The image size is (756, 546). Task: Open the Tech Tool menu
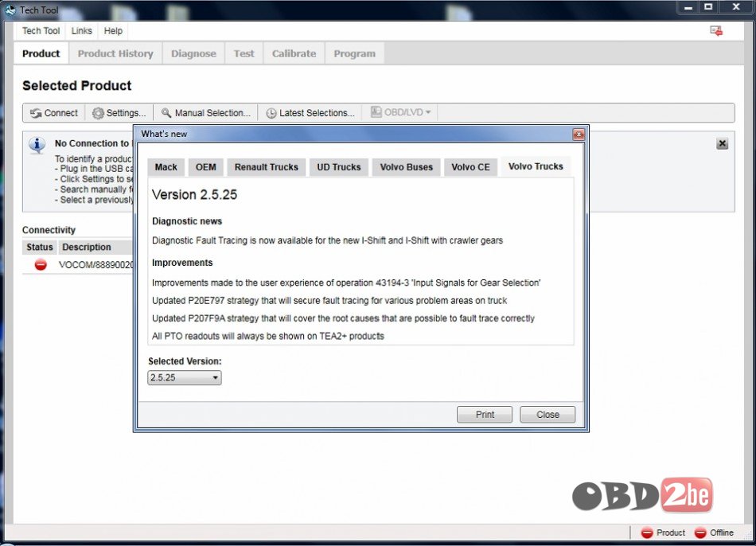pyautogui.click(x=41, y=31)
